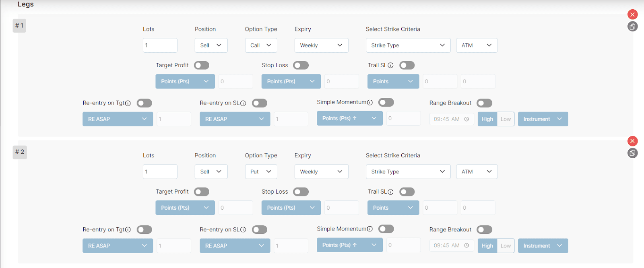Viewport: 644px width, 268px height.
Task: Delete leg #1 with red X icon
Action: [x=632, y=14]
